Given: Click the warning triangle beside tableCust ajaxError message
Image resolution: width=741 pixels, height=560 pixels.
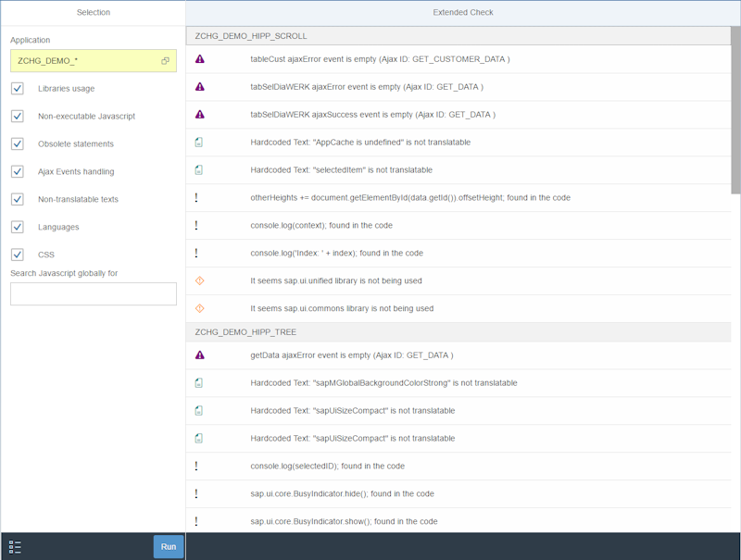Looking at the screenshot, I should click(197, 58).
